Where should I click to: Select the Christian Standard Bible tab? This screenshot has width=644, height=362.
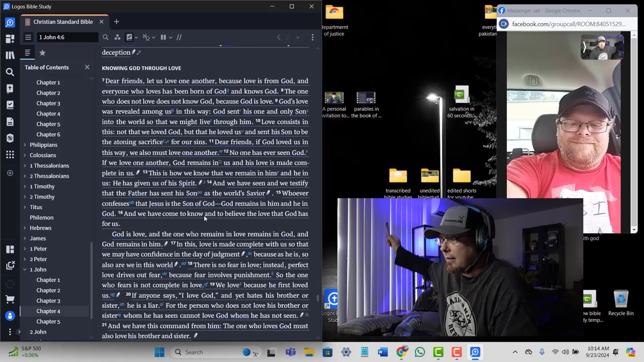click(x=63, y=22)
